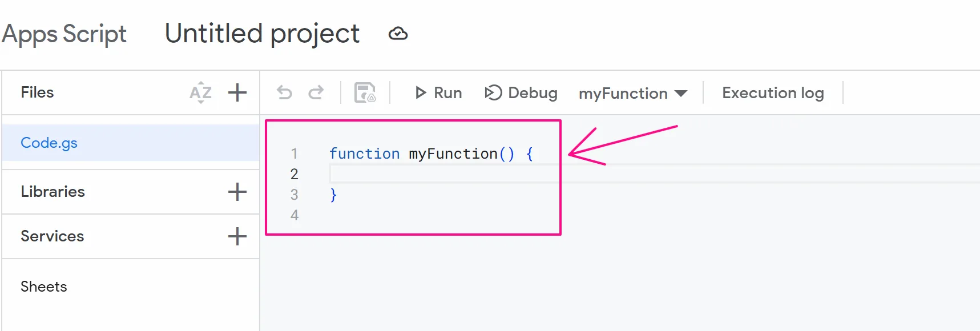Image resolution: width=980 pixels, height=331 pixels.
Task: Rename project via Untitled project title
Action: pos(262,34)
